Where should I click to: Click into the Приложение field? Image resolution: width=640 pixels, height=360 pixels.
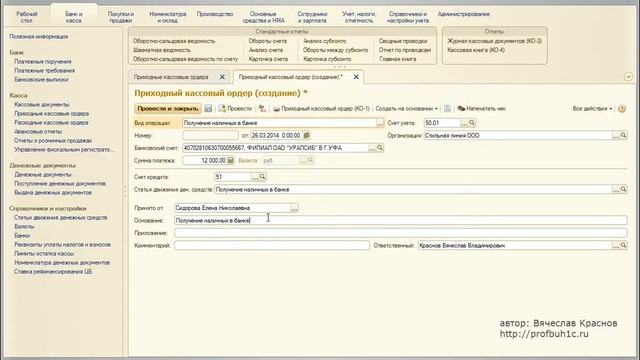pyautogui.click(x=400, y=233)
